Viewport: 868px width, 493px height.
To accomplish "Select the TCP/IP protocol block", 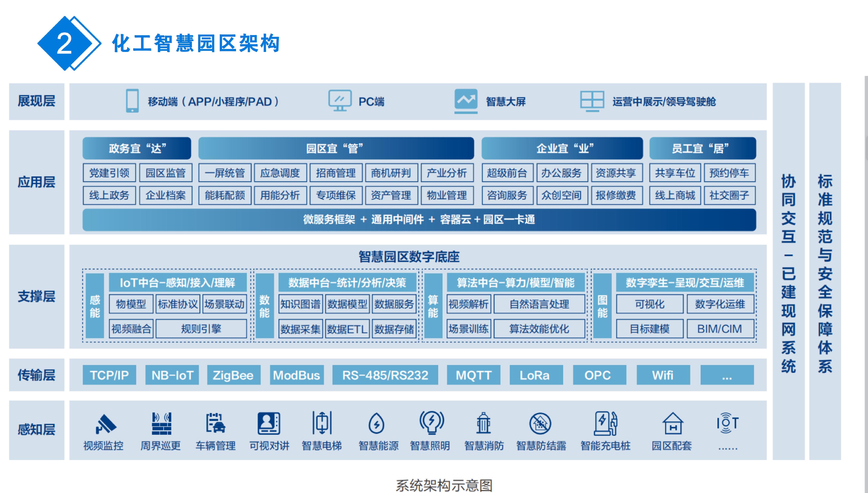I will point(109,375).
